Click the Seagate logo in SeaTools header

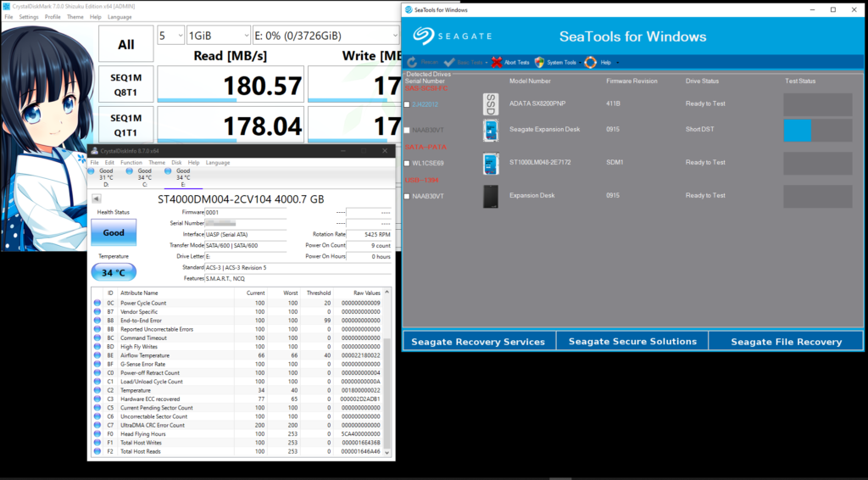[453, 36]
